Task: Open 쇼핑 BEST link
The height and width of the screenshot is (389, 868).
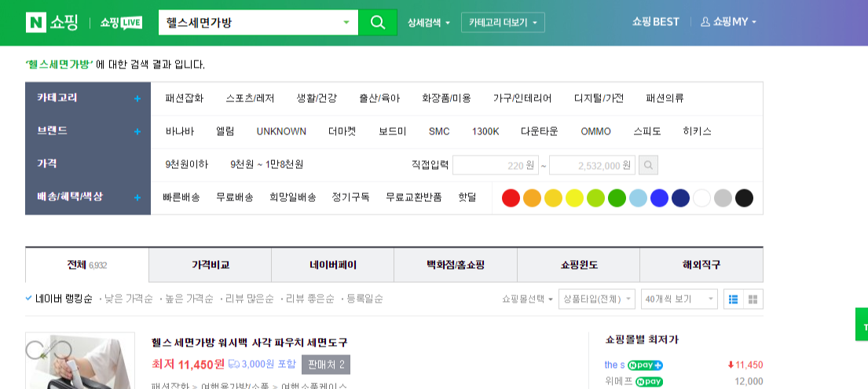Action: tap(655, 22)
